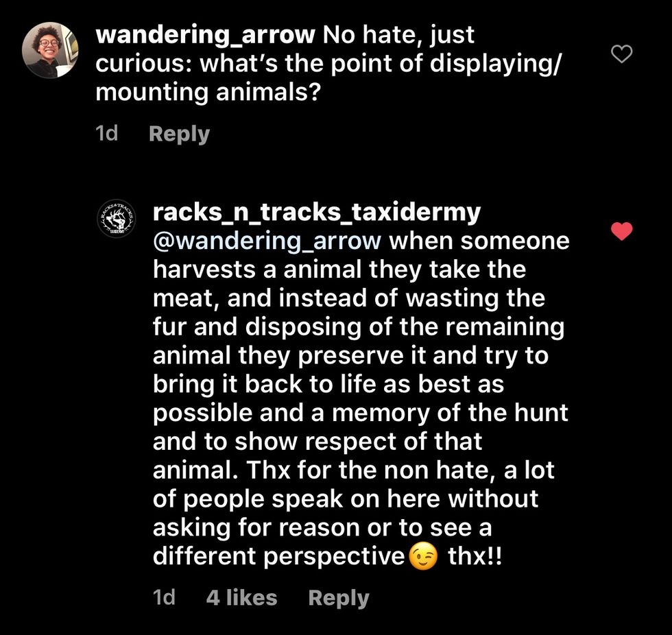The width and height of the screenshot is (672, 635).
Task: Click the line "harvests a animal they take the"
Action: pyautogui.click(x=339, y=269)
